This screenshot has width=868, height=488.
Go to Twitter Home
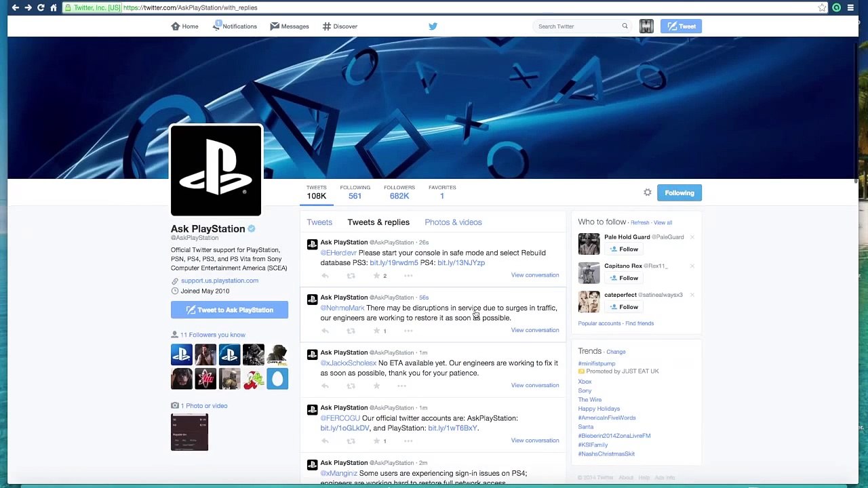point(185,26)
